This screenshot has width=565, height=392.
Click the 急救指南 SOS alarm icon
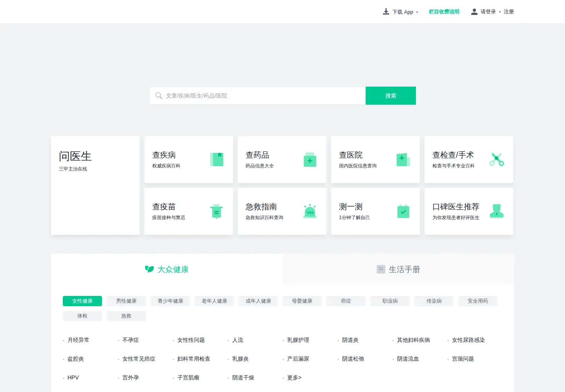(x=310, y=211)
